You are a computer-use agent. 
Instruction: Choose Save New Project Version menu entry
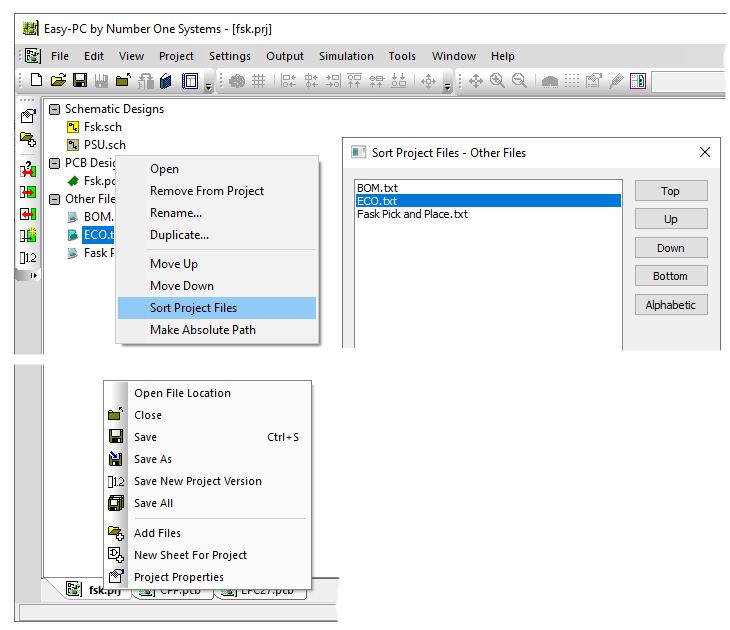point(208,481)
